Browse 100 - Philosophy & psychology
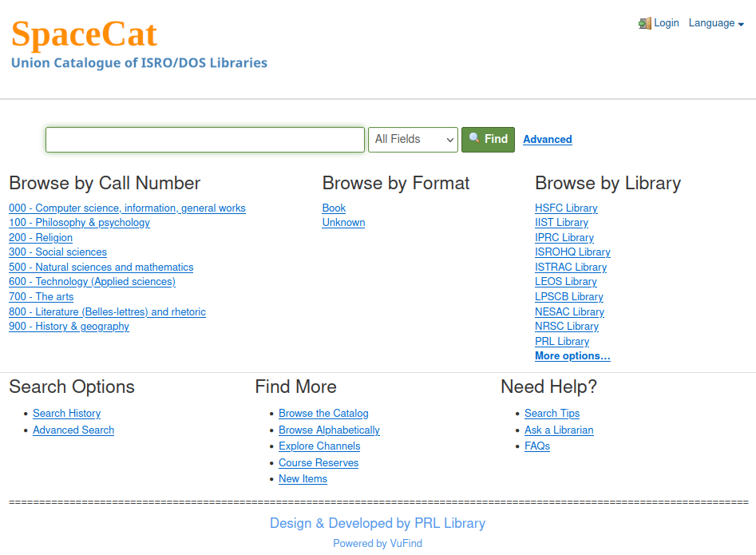 point(80,222)
